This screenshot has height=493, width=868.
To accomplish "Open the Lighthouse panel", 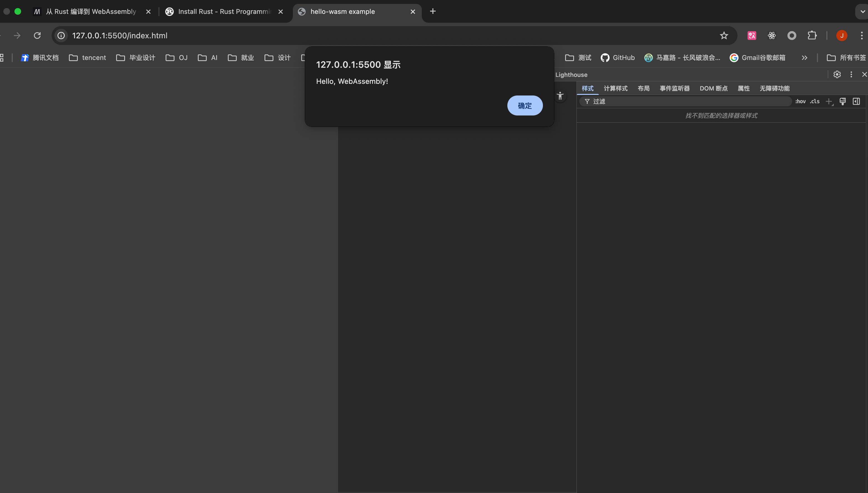I will point(571,75).
